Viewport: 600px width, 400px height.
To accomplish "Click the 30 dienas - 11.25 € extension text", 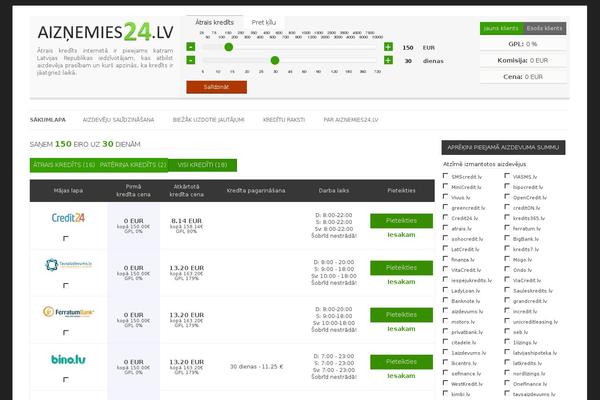I will [256, 367].
